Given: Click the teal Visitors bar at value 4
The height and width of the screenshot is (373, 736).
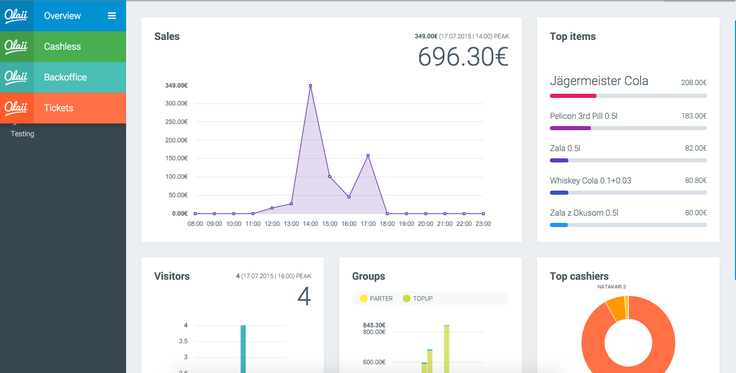Looking at the screenshot, I should pos(243,349).
